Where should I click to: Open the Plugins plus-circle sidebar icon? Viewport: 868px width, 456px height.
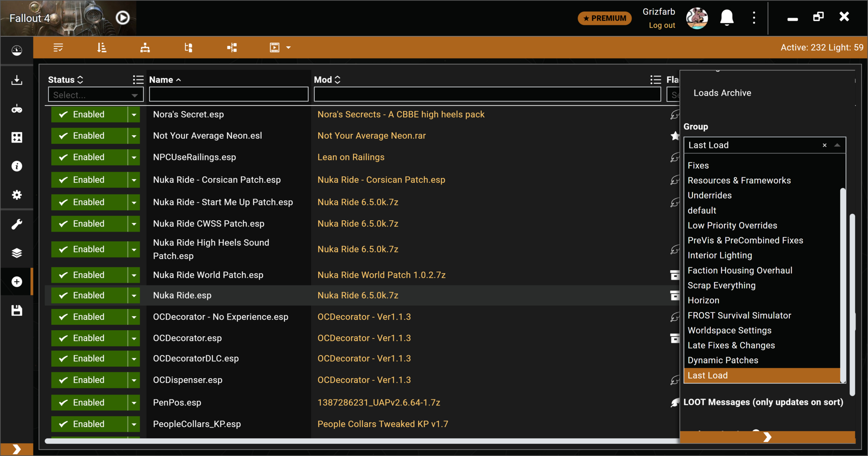pyautogui.click(x=17, y=282)
